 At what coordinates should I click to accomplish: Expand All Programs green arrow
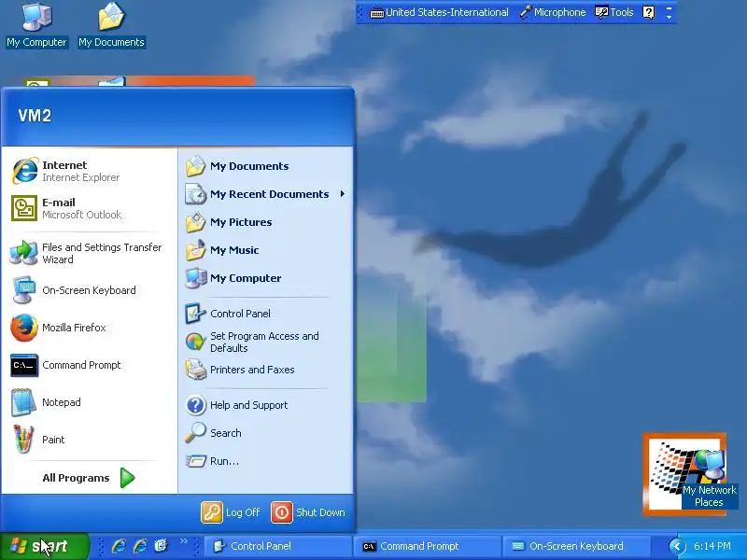128,478
